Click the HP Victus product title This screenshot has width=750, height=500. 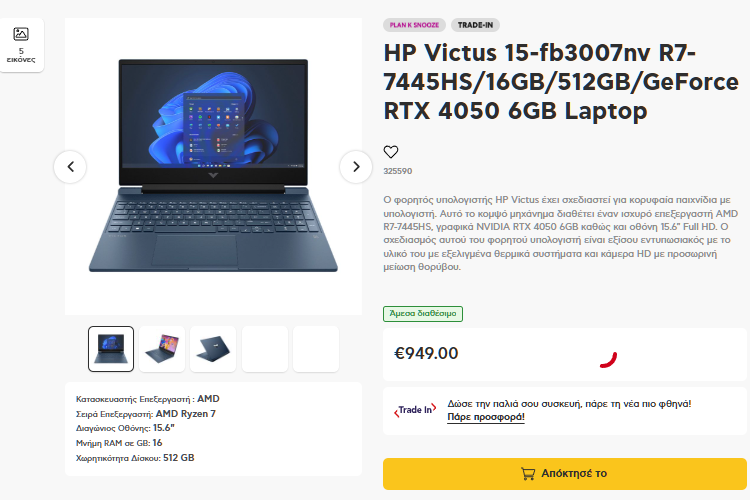561,82
